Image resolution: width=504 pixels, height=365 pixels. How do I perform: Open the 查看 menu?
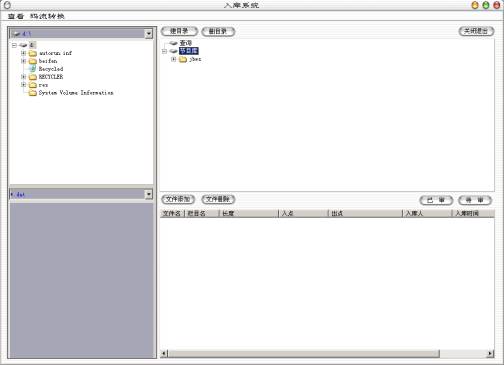(x=16, y=16)
